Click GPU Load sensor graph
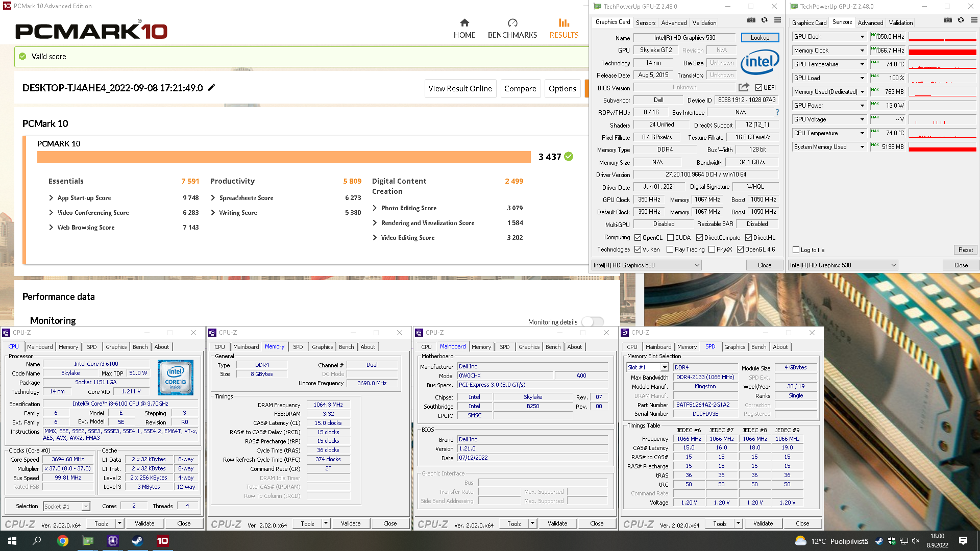This screenshot has height=551, width=980. pos(942,78)
